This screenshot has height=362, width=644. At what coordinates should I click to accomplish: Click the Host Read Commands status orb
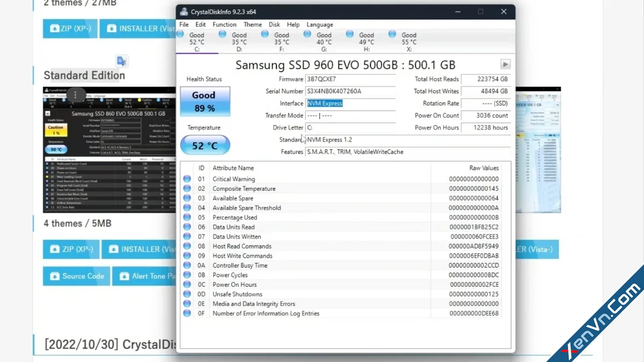tap(187, 246)
